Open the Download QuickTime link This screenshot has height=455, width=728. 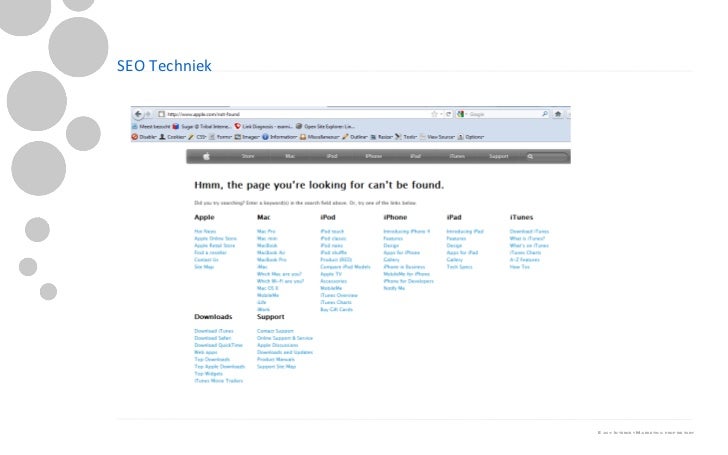[x=218, y=345]
